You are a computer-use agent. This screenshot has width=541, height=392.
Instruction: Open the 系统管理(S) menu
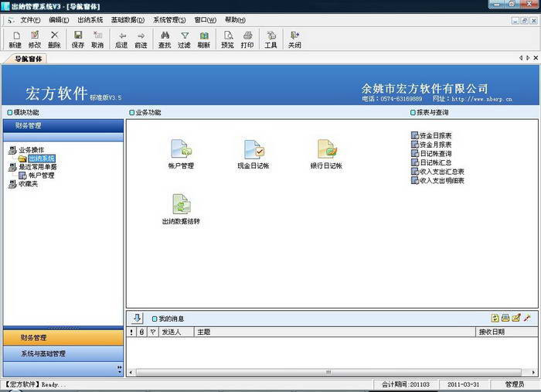(x=169, y=20)
